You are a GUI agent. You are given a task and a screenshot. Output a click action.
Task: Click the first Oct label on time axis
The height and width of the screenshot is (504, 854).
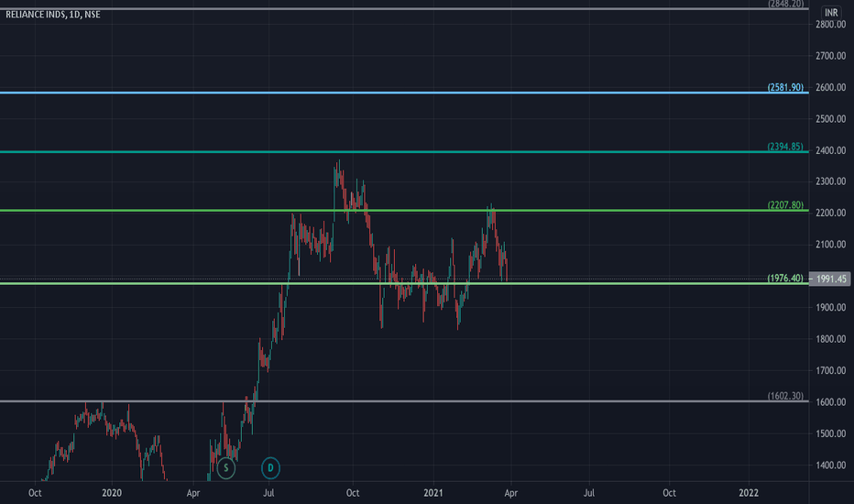(35, 493)
